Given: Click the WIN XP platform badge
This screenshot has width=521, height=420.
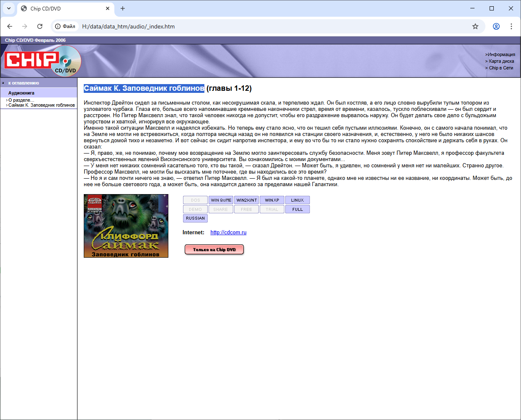Looking at the screenshot, I should click(x=272, y=200).
